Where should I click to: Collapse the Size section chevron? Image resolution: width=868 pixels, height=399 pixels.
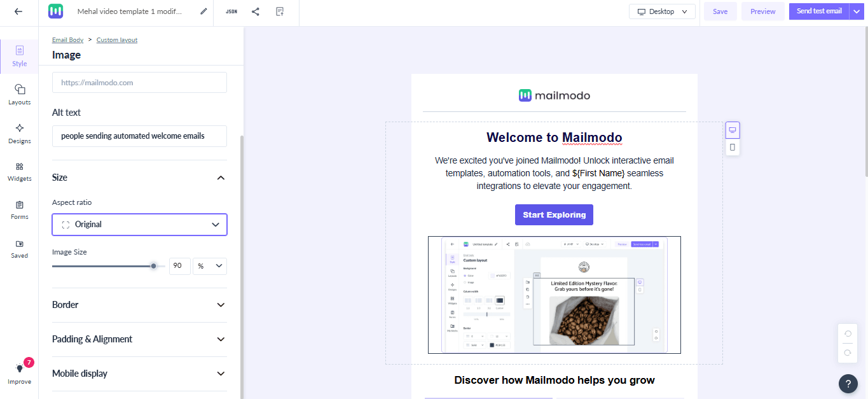click(221, 178)
